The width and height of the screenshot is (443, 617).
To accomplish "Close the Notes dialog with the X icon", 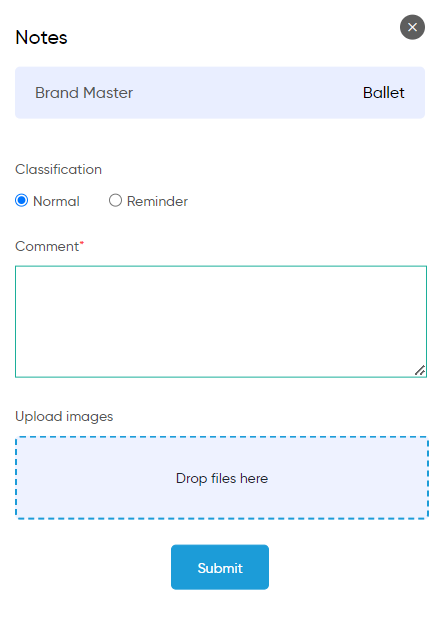I will click(x=412, y=27).
